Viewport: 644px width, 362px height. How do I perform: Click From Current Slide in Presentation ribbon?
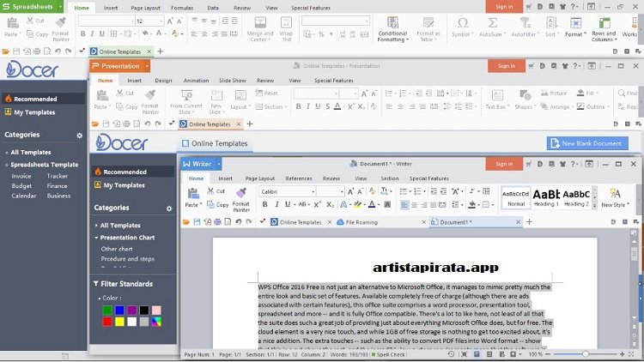186,102
